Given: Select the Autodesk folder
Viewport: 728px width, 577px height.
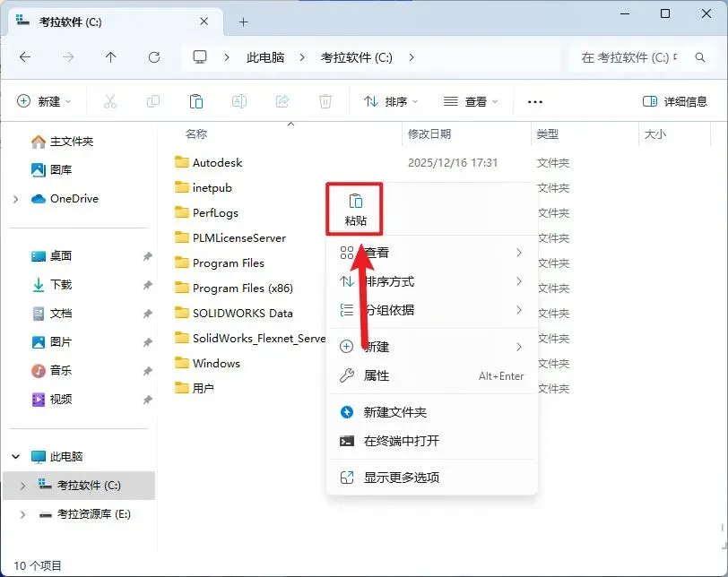Looking at the screenshot, I should pyautogui.click(x=209, y=163).
